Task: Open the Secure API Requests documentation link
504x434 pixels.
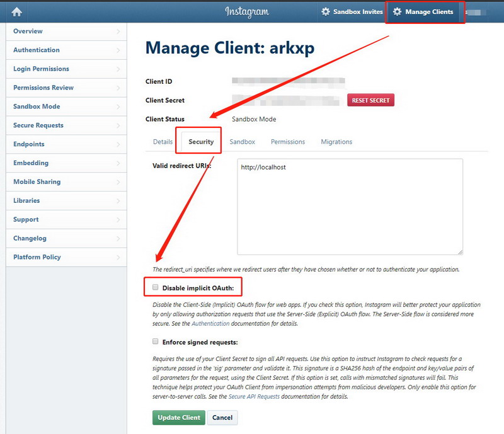Action: click(x=254, y=396)
